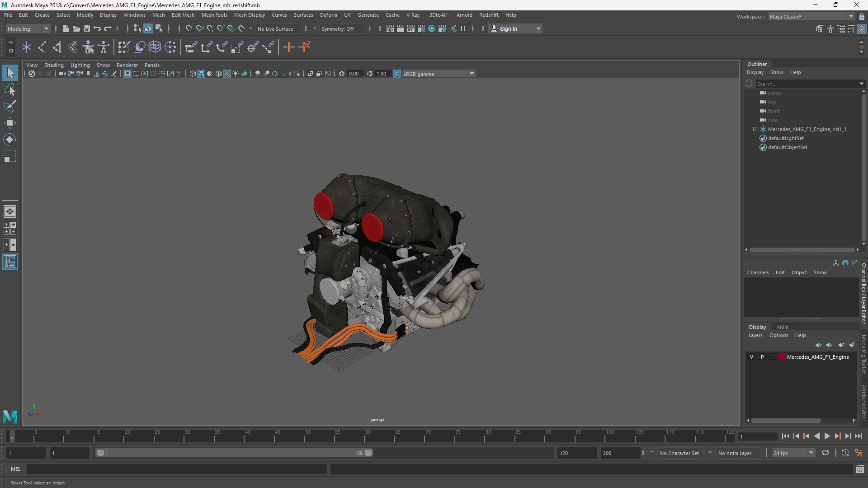
Task: Click the Undo arrow icon
Action: coord(97,28)
